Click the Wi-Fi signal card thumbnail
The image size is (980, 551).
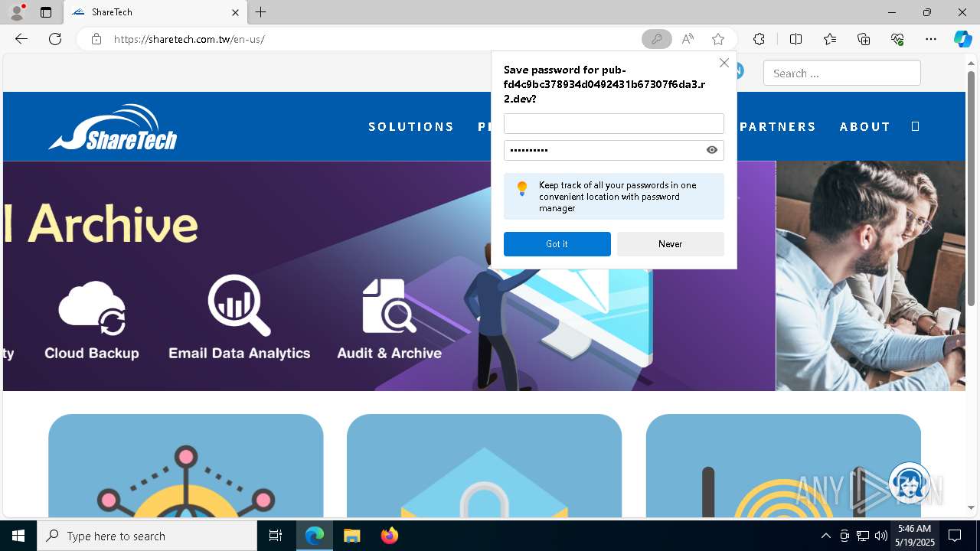(x=783, y=466)
